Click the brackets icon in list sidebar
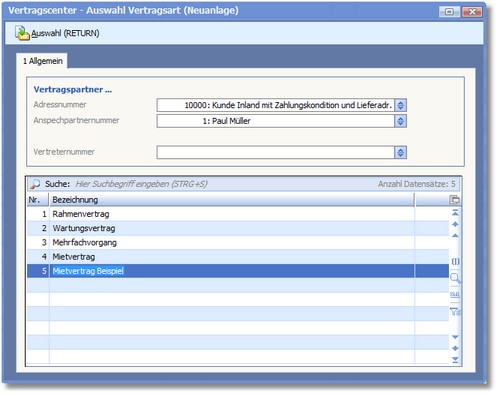This screenshot has height=394, width=497. click(x=455, y=261)
